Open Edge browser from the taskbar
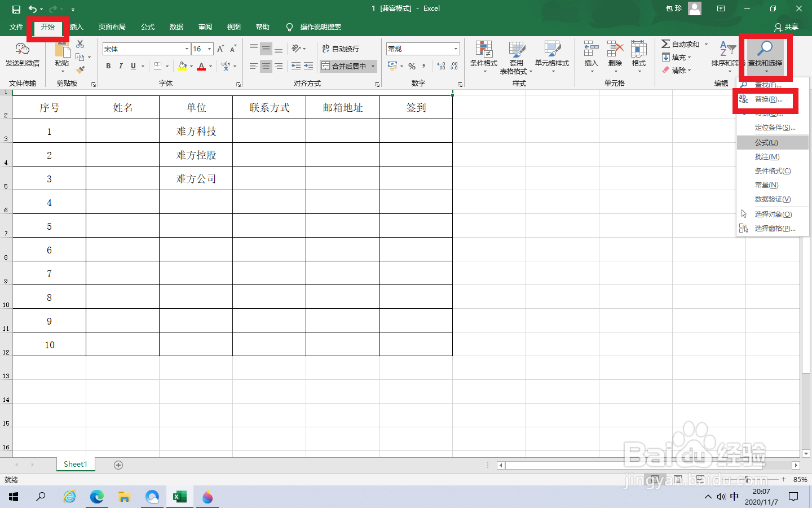 [97, 497]
